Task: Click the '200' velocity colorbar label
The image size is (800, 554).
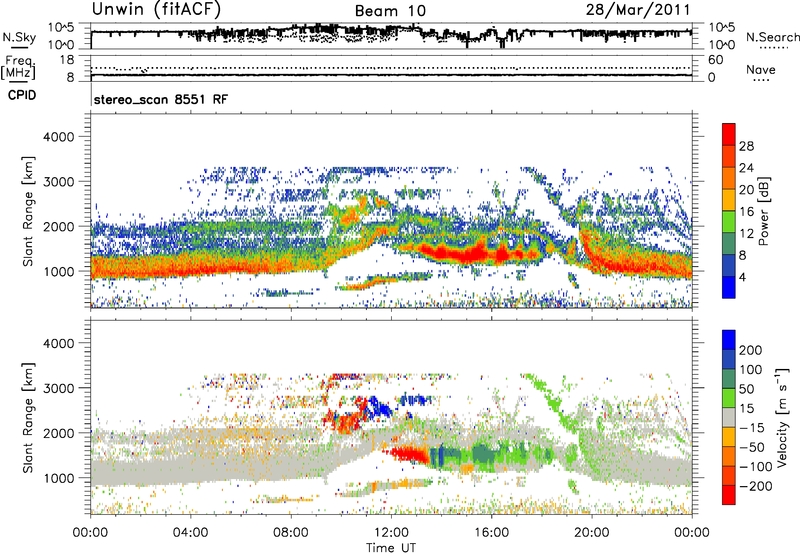Action: coord(751,350)
